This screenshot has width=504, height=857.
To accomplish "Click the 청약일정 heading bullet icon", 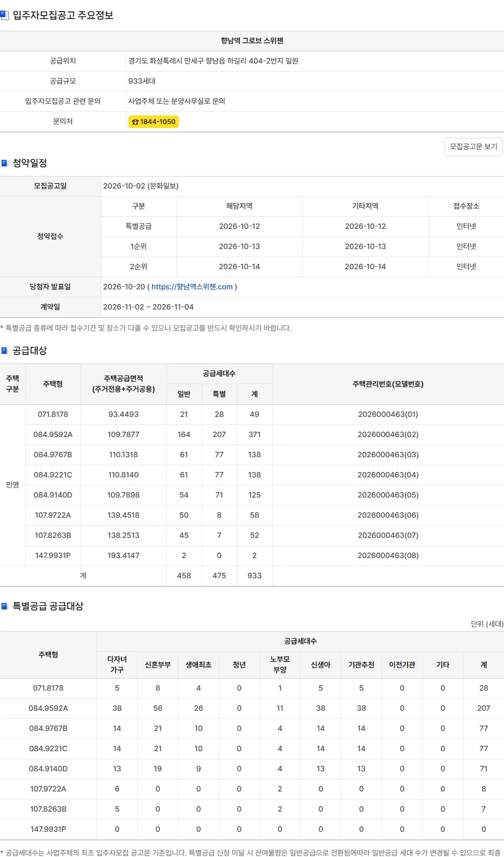I will [5, 163].
